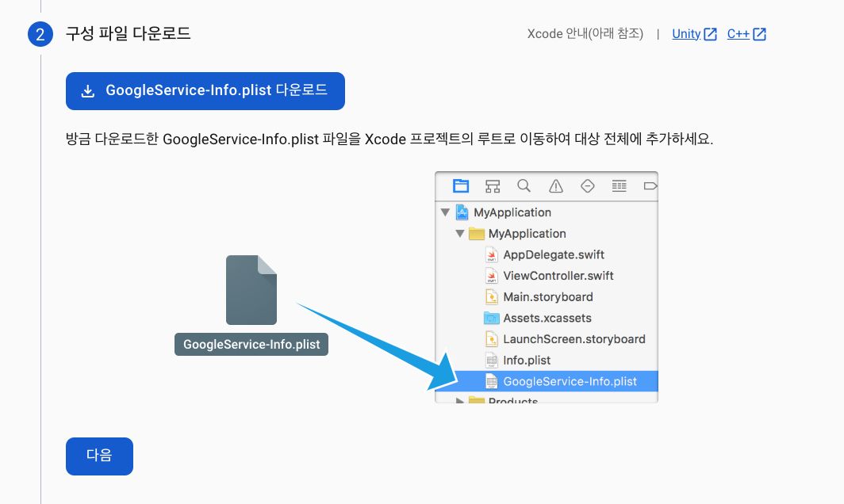
Task: Click the gray plist file document icon
Action: [251, 290]
